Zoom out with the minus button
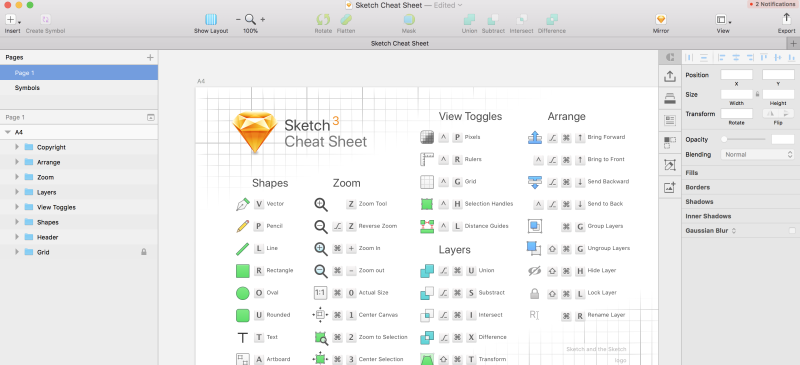The height and width of the screenshot is (365, 800). (238, 19)
